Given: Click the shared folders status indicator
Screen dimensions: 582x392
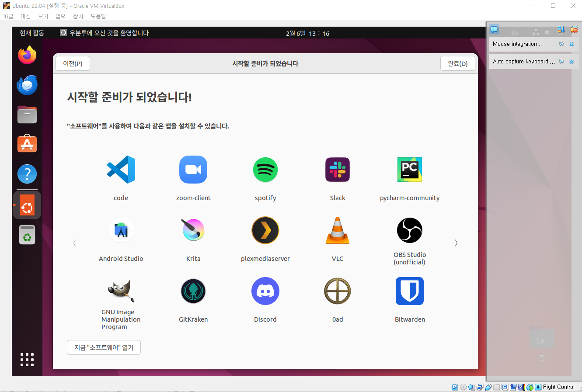Looking at the screenshot, I should 496,387.
